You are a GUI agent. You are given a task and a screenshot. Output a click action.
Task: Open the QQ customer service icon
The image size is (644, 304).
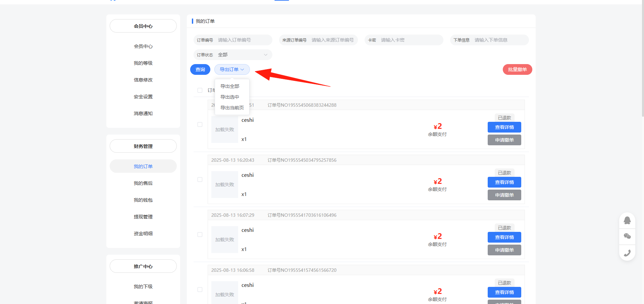click(627, 220)
